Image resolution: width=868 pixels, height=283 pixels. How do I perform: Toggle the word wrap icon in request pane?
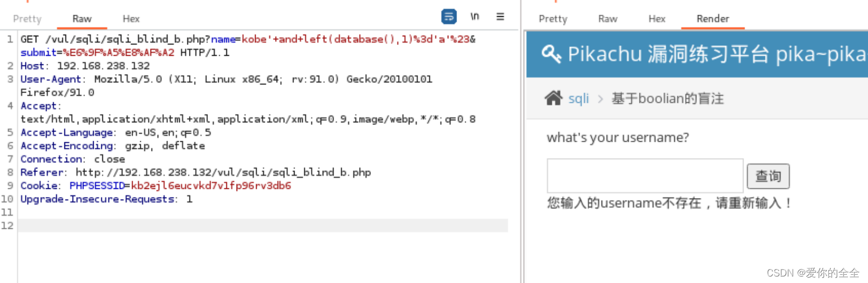449,17
